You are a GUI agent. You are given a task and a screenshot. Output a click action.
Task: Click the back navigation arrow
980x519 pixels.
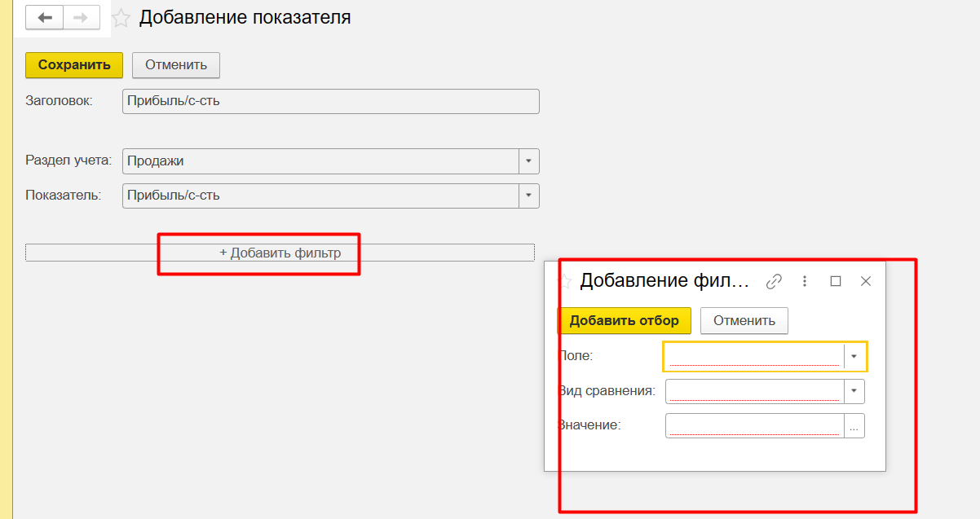45,17
